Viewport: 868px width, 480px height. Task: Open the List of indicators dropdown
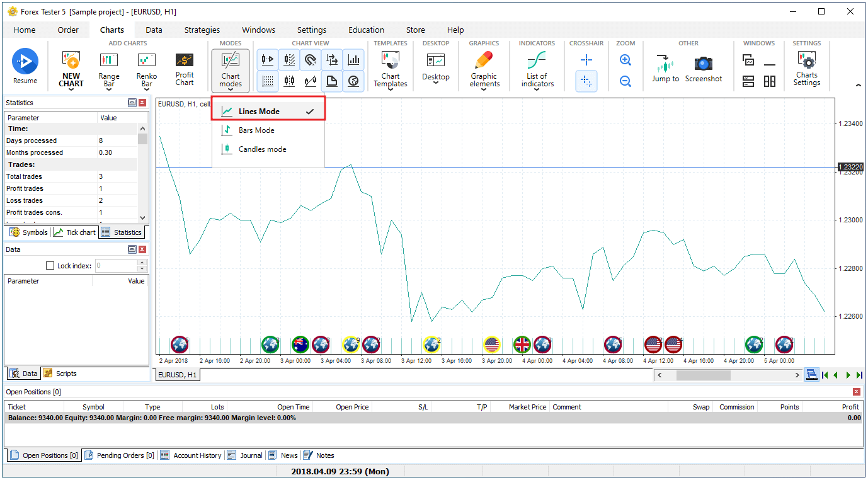click(x=537, y=71)
